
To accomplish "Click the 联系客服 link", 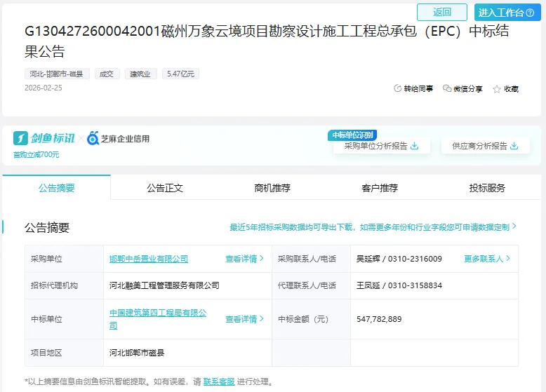I will [218, 382].
